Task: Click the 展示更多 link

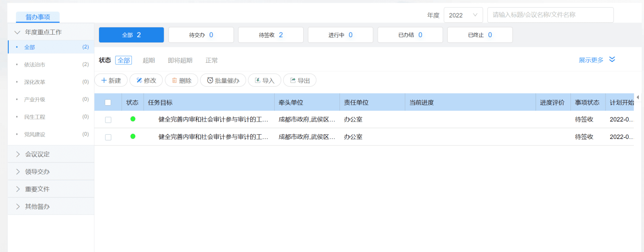Action: [591, 60]
